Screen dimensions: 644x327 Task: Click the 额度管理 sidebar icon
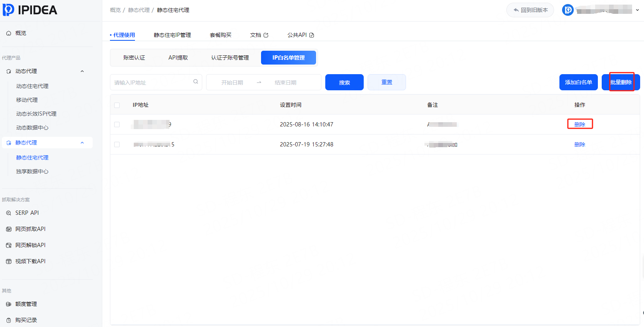[x=8, y=304]
